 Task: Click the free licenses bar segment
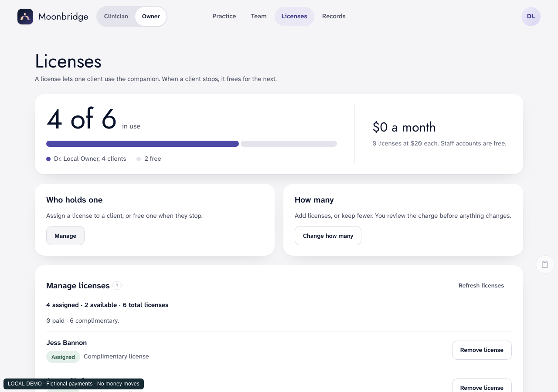[289, 144]
